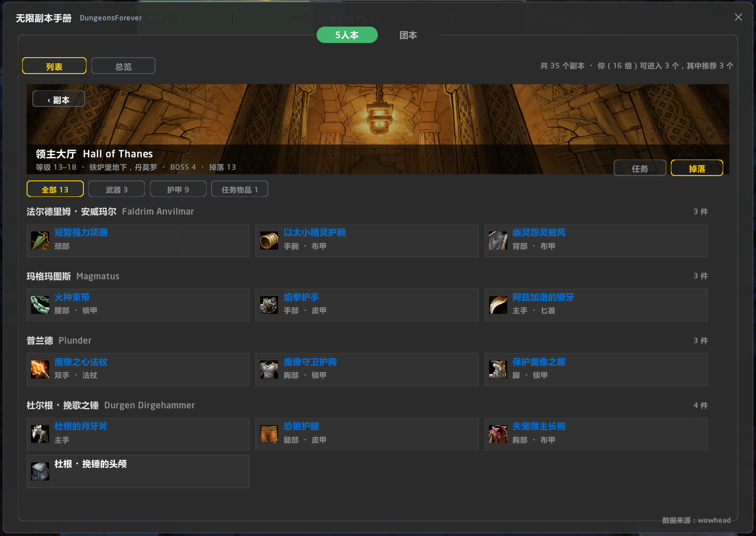756x536 pixels.
Task: Switch to the 团本 raid tab
Action: click(408, 35)
